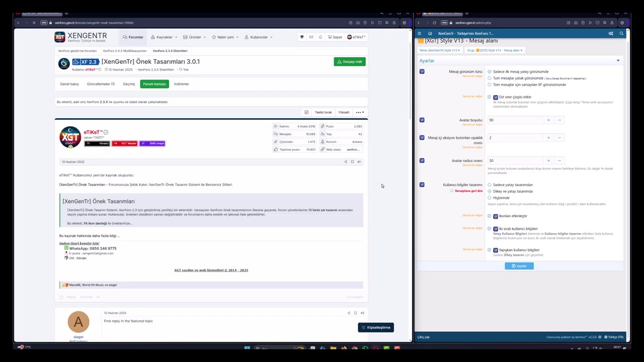The height and width of the screenshot is (362, 644).
Task: Increase Avatar boyutu with plus
Action: pyautogui.click(x=548, y=120)
